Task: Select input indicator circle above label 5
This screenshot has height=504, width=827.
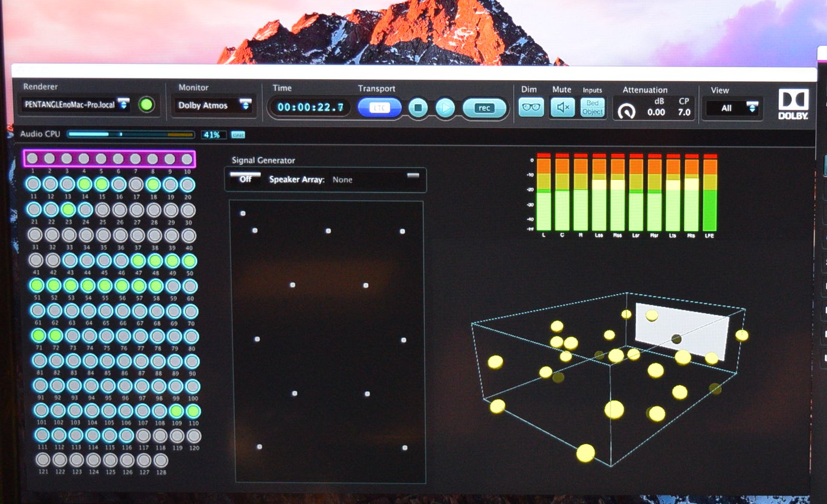Action: (x=101, y=159)
